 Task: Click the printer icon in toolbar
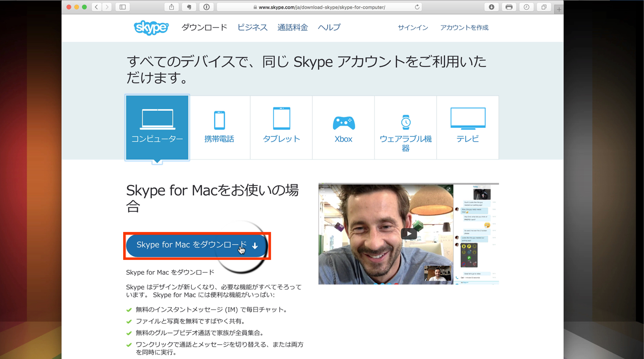click(x=509, y=7)
